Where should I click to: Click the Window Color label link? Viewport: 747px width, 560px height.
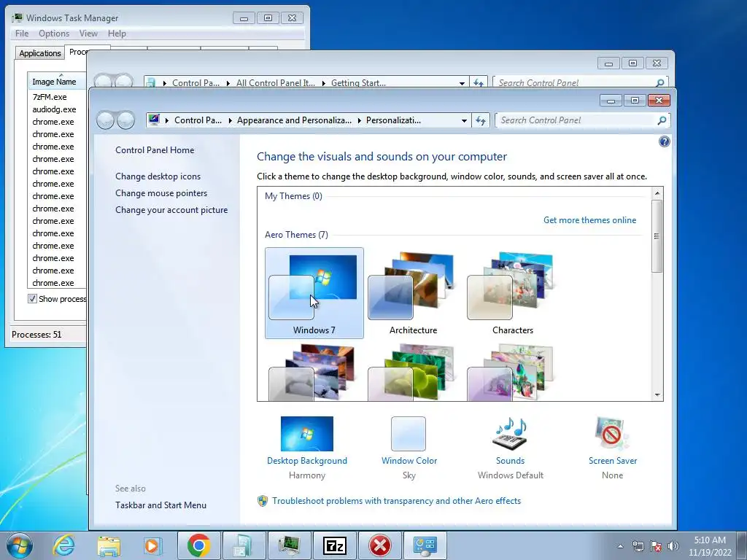pyautogui.click(x=409, y=461)
